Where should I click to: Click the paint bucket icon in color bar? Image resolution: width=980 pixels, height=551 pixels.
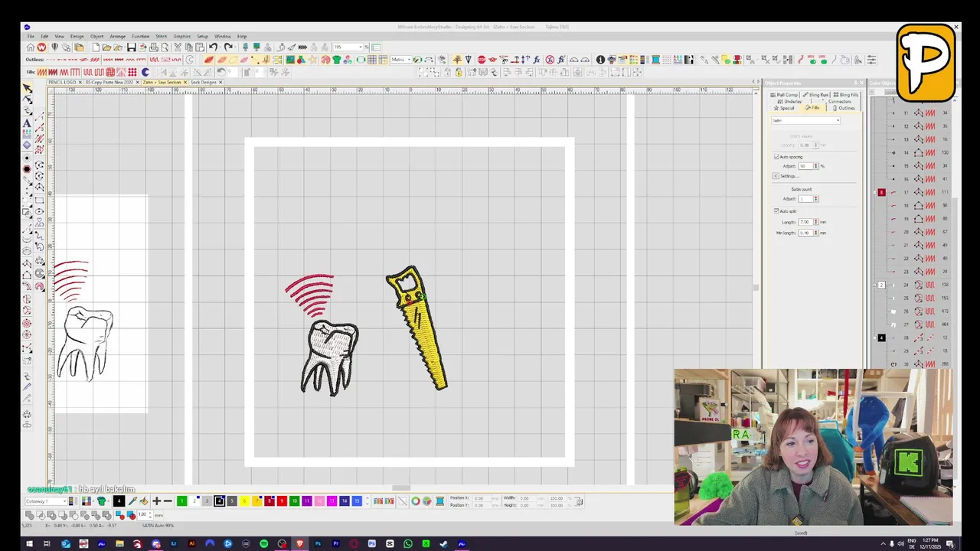click(x=144, y=501)
